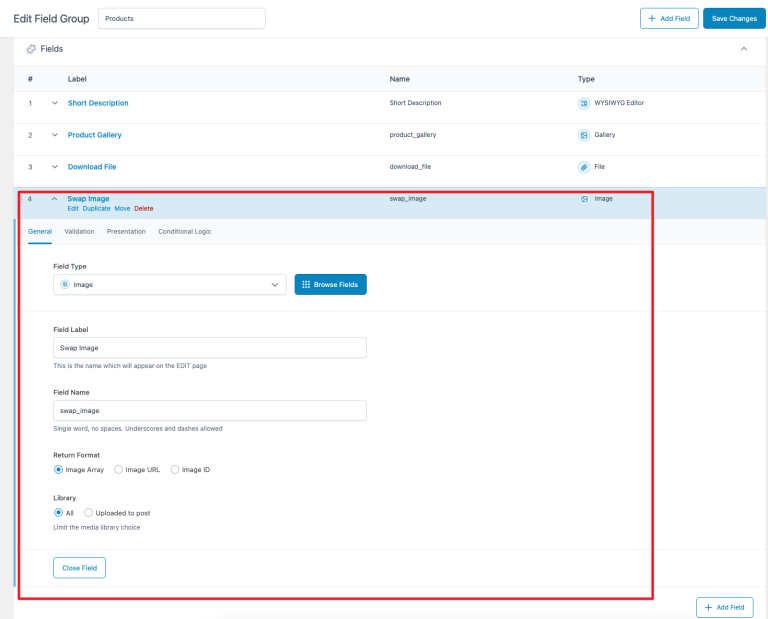Viewport: 768px width, 619px height.
Task: Click the Gallery field type icon
Action: 584,135
